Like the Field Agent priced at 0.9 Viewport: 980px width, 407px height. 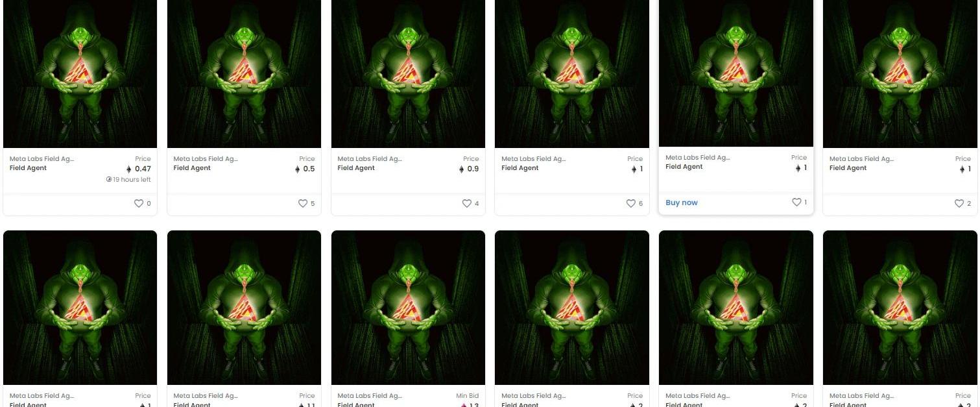[x=466, y=203]
